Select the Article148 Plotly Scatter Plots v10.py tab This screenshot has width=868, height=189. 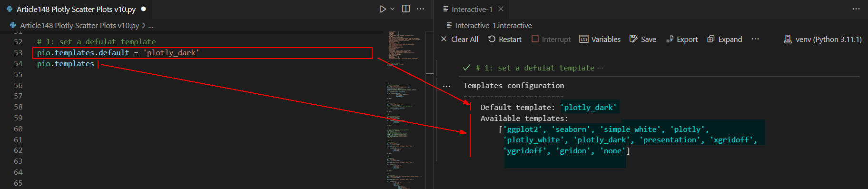(x=76, y=9)
